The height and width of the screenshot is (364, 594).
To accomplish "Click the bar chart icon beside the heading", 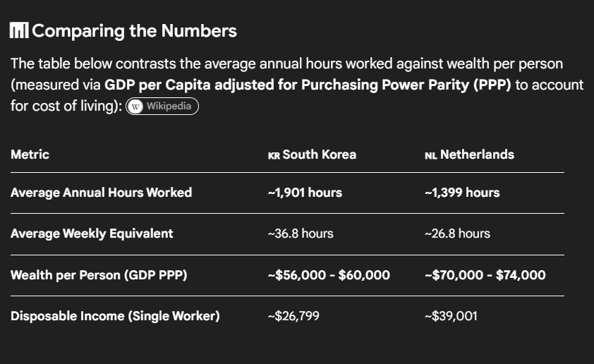I will click(19, 30).
